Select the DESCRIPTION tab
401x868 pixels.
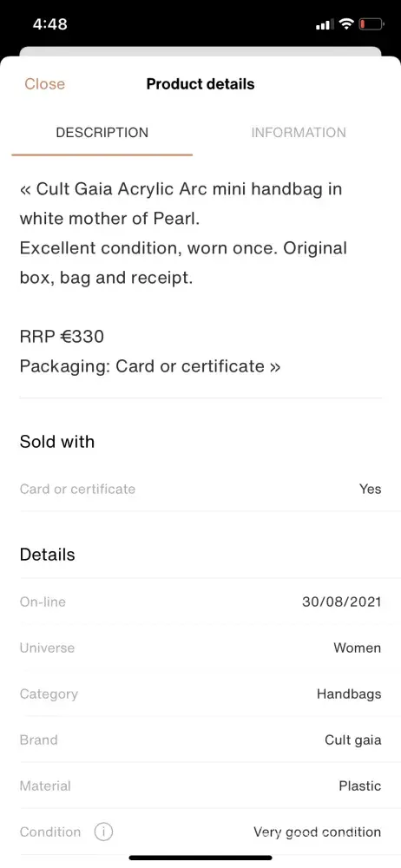point(102,133)
